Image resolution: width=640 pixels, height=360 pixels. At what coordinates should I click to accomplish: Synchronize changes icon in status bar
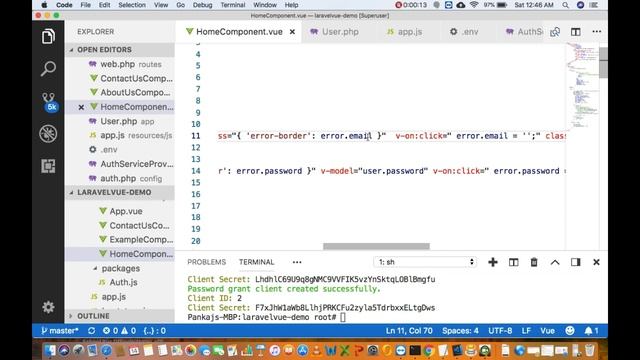coord(91,331)
